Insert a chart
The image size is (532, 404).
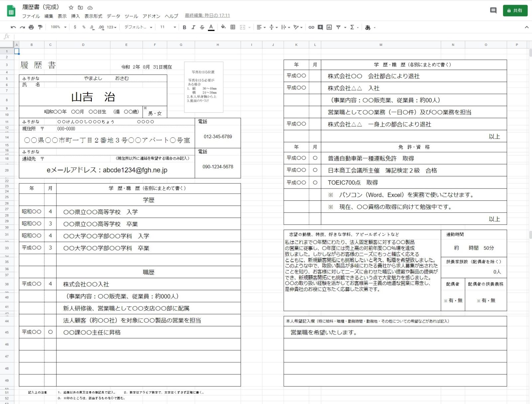point(329,27)
